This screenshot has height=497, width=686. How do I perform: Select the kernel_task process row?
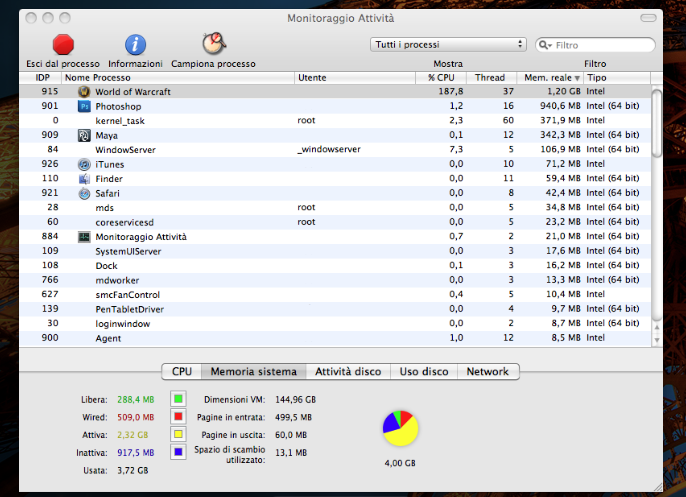click(x=335, y=120)
